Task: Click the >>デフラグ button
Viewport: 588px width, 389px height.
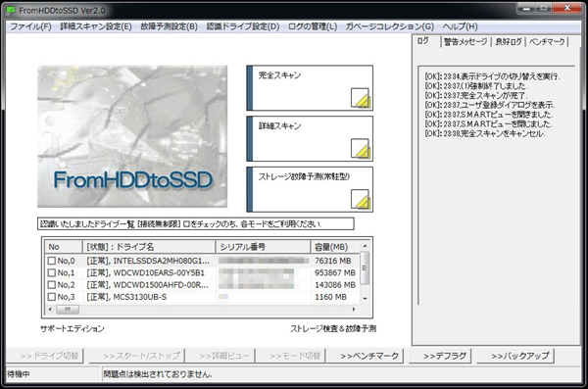Action: pos(440,356)
